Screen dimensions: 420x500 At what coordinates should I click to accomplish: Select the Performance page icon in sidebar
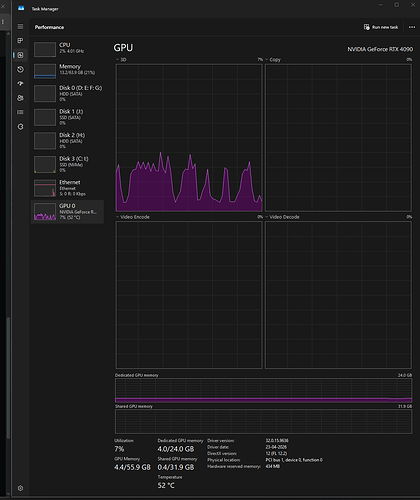[20, 55]
